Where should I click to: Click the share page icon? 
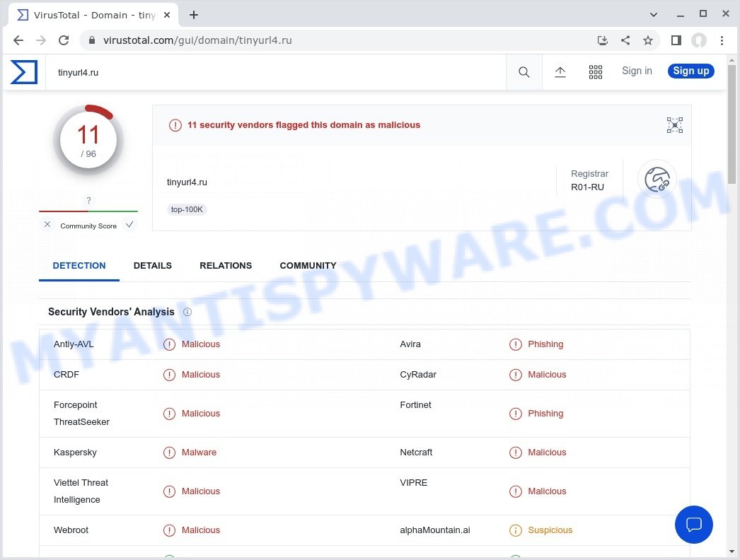(x=625, y=40)
